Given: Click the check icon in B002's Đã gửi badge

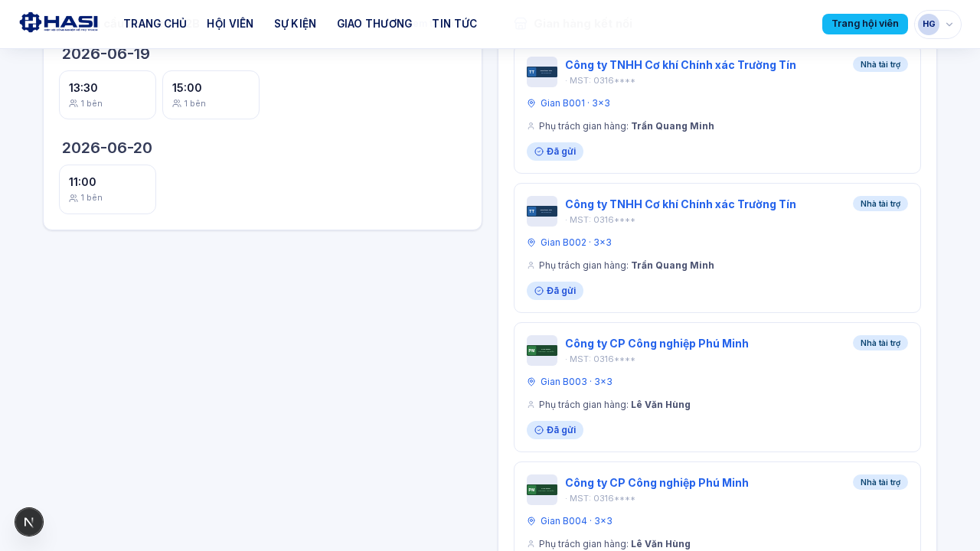Looking at the screenshot, I should click(x=539, y=291).
